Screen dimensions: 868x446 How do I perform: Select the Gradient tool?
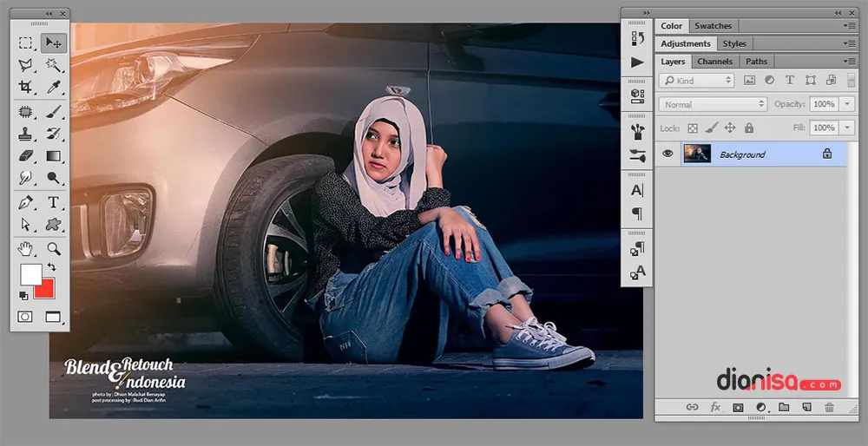tap(54, 156)
